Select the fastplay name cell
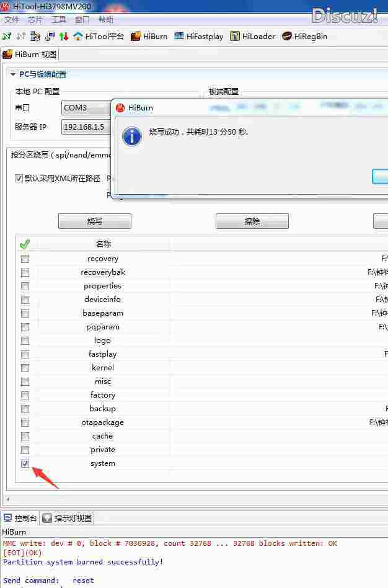The height and width of the screenshot is (588, 388). [x=103, y=354]
